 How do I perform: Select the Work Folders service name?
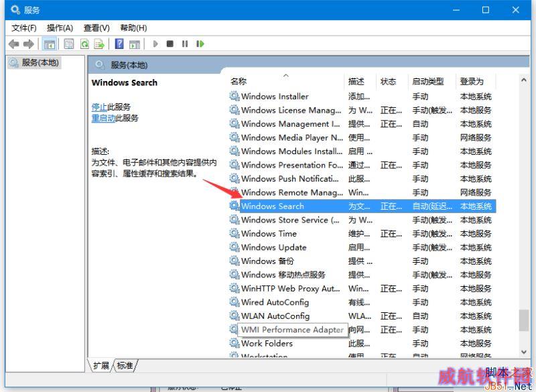coord(267,343)
